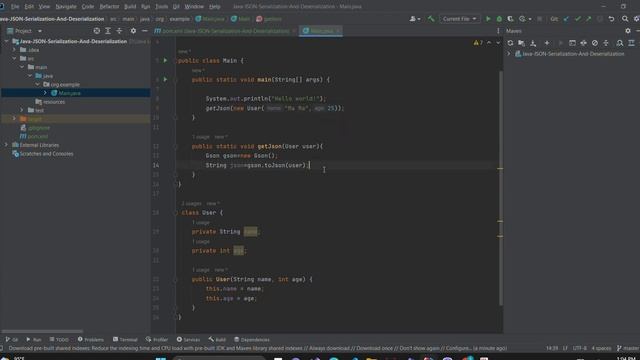
Task: Open the Build menu
Action: pyautogui.click(x=130, y=7)
